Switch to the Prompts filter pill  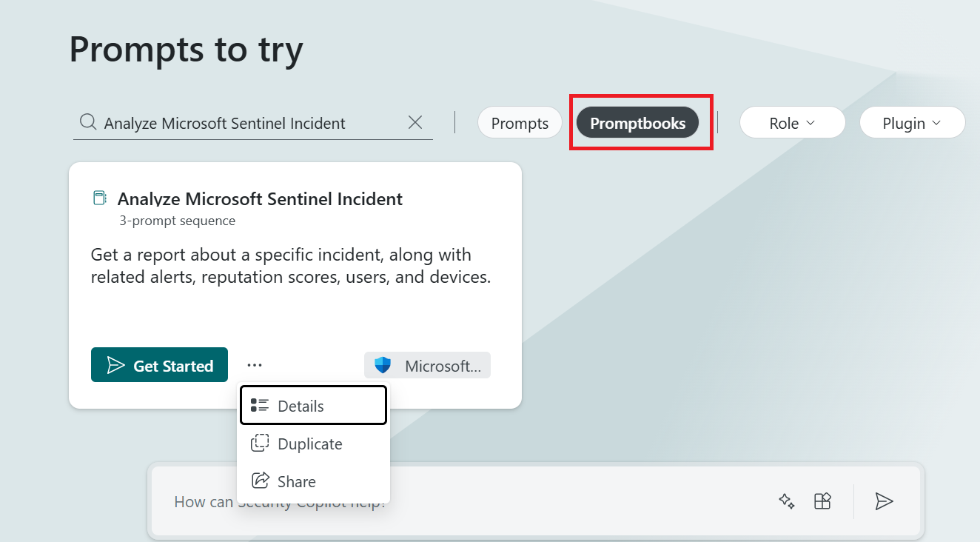click(x=520, y=122)
